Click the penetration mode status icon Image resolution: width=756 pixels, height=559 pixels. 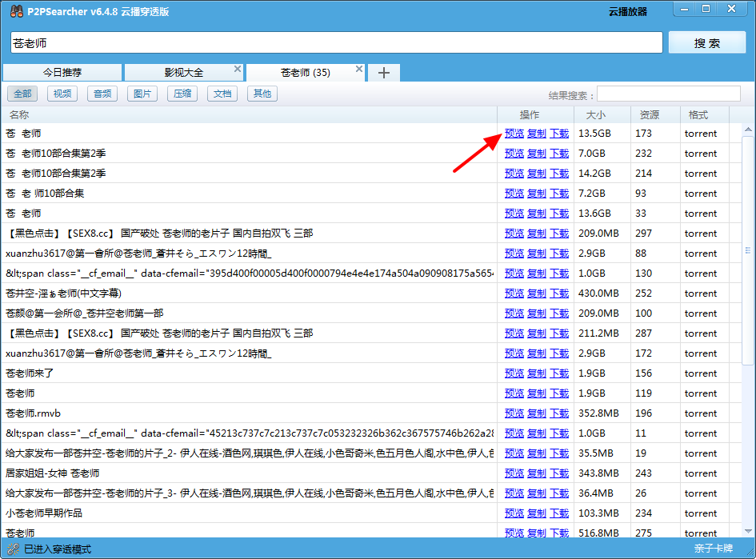coord(13,549)
